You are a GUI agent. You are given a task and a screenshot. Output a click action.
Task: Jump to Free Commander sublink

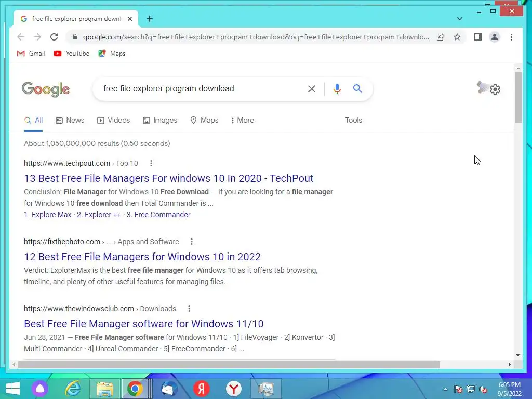[158, 215]
